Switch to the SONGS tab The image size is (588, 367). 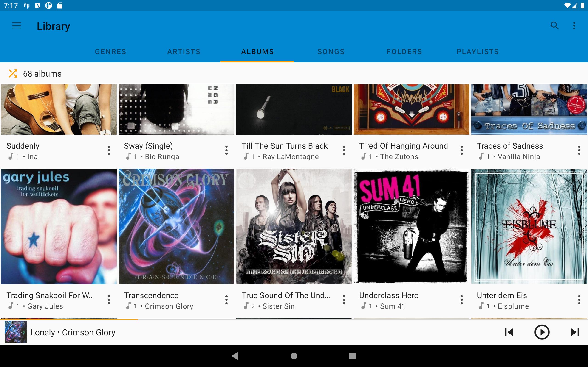pos(331,52)
